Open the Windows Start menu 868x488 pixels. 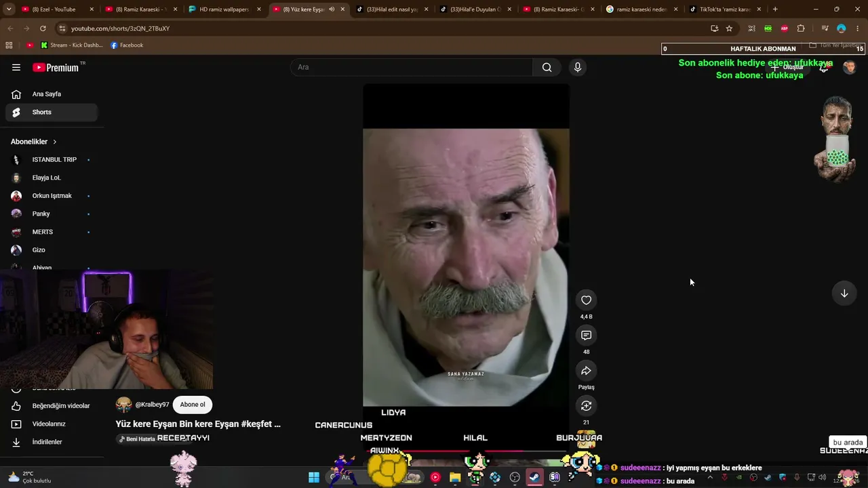(314, 477)
